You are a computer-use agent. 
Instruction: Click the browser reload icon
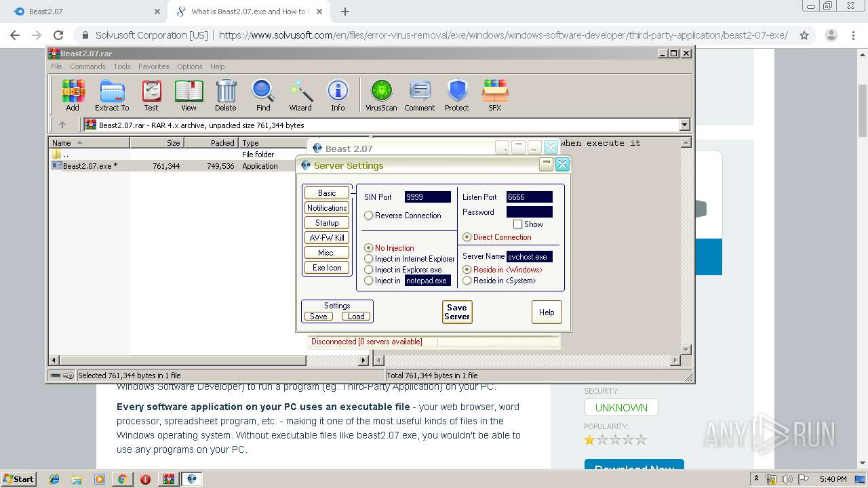58,35
